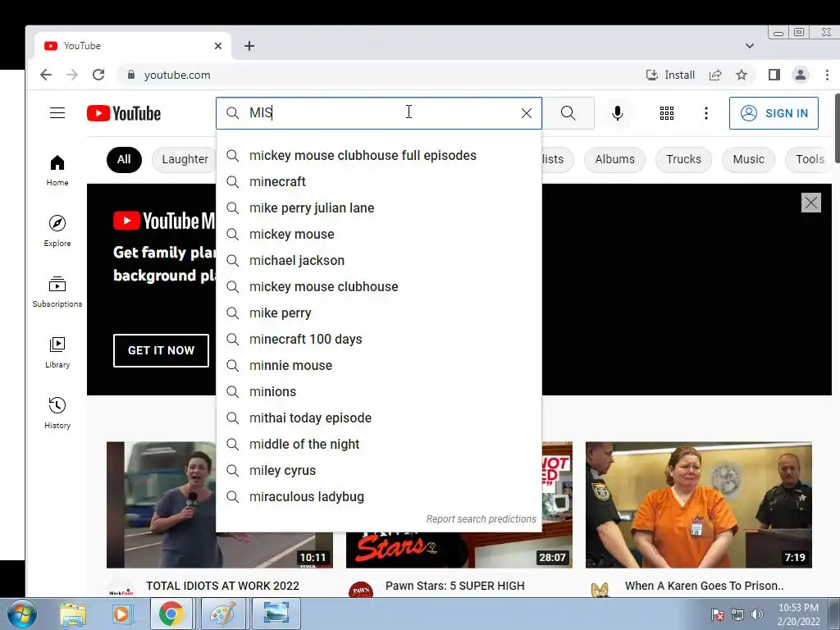Select the All filter chip
840x630 pixels.
click(x=124, y=160)
